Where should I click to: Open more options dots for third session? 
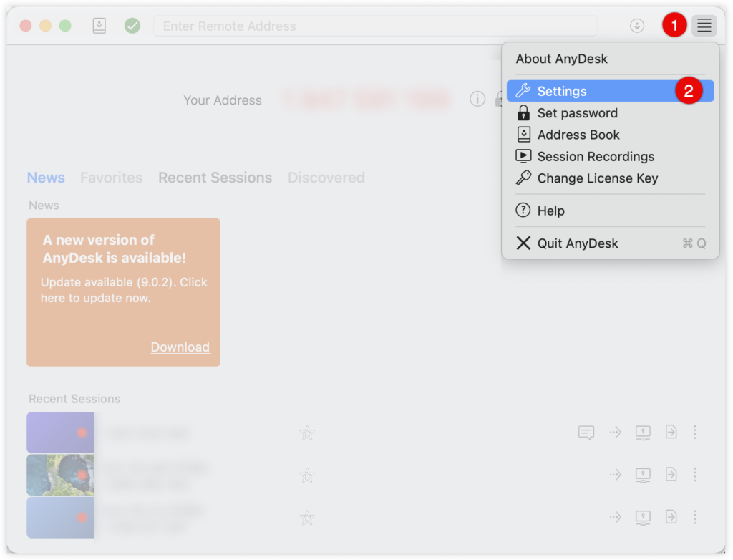point(694,517)
